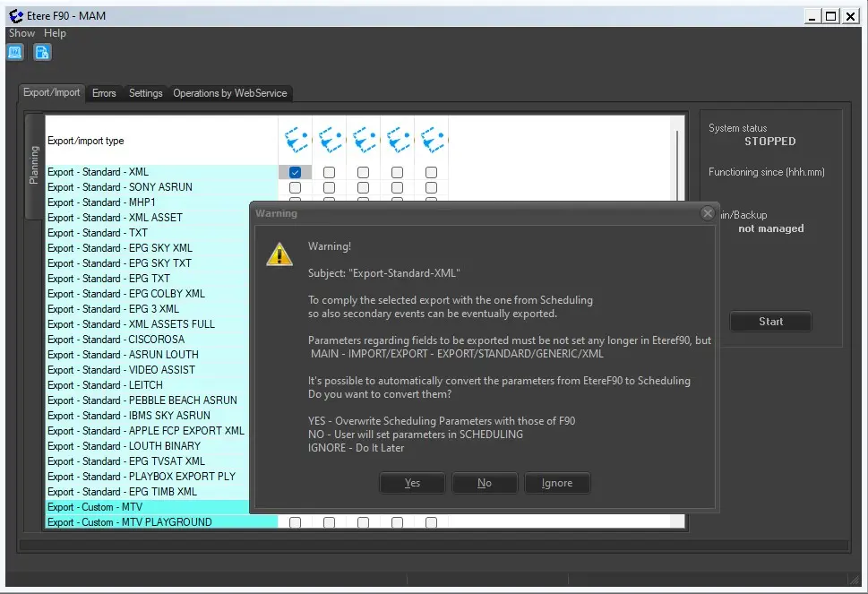
Task: Click the blue document toolbar icon
Action: click(42, 53)
